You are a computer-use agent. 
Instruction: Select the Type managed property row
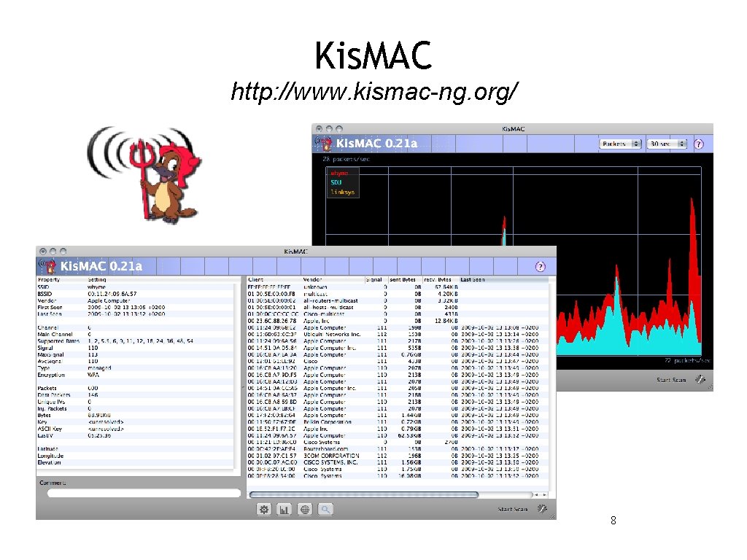click(136, 368)
